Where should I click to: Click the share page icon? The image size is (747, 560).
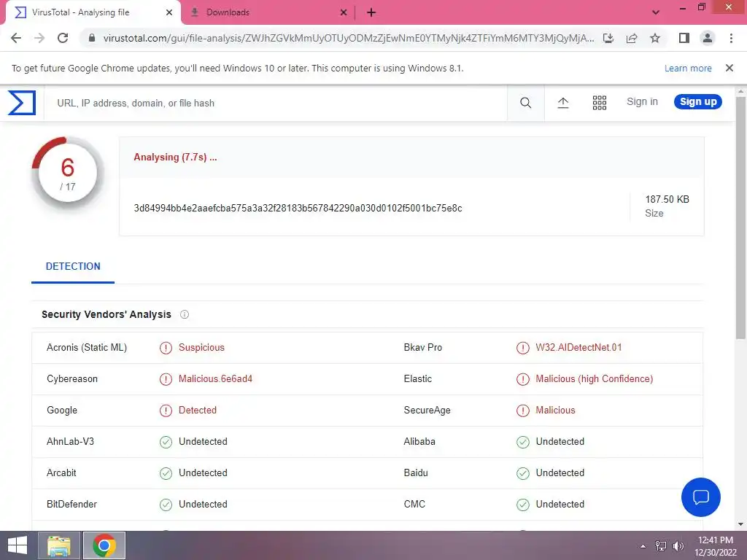coord(632,38)
